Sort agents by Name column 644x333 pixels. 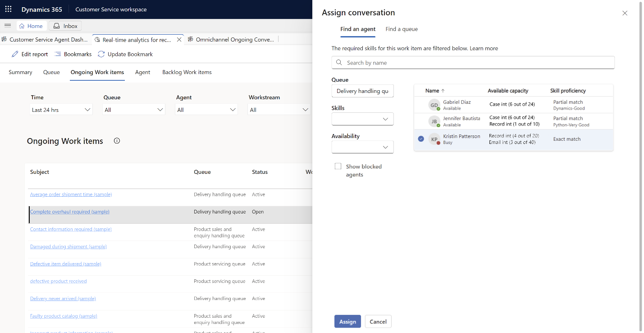[435, 91]
